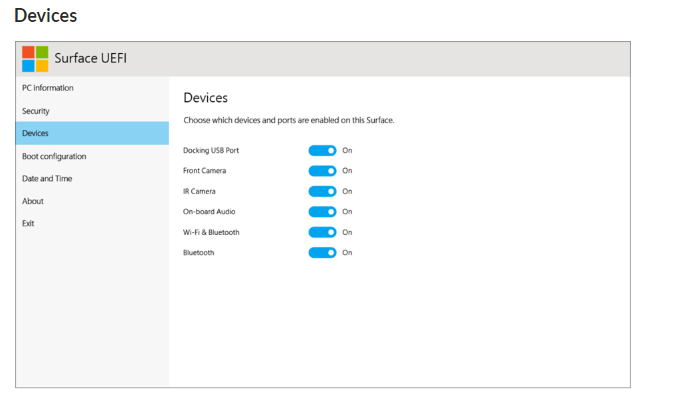Screen dimensions: 676x409
Task: Click the Microsoft logo in the header
Action: point(35,59)
